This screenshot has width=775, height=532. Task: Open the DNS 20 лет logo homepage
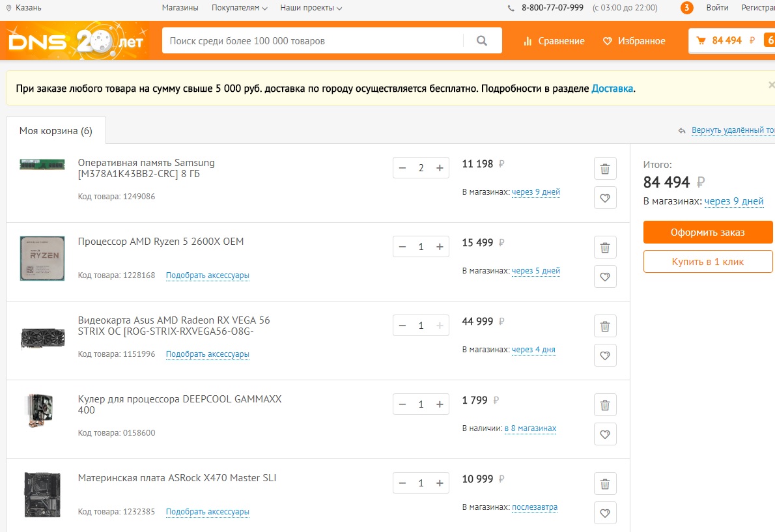point(77,40)
